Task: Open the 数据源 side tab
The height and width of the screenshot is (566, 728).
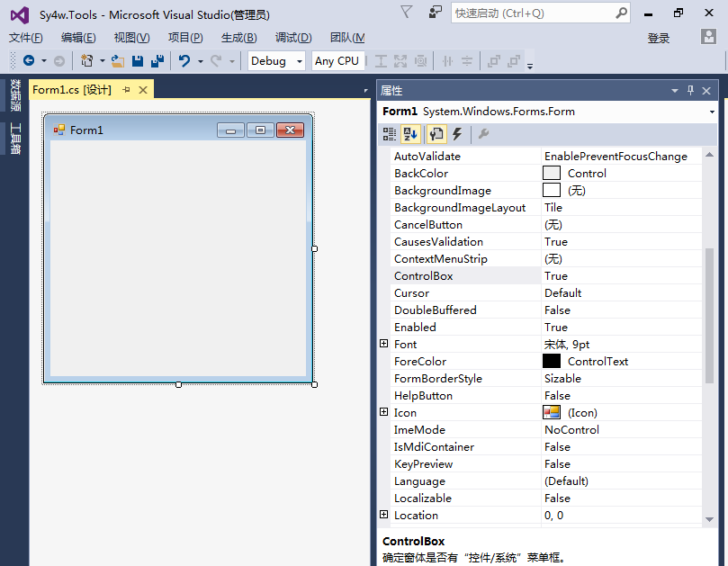Action: pyautogui.click(x=15, y=95)
